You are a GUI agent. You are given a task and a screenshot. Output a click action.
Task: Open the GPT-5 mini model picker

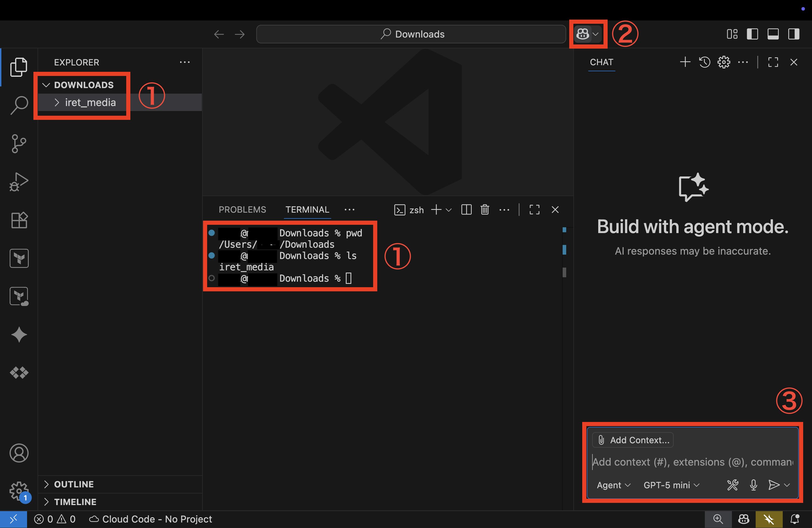[671, 485]
